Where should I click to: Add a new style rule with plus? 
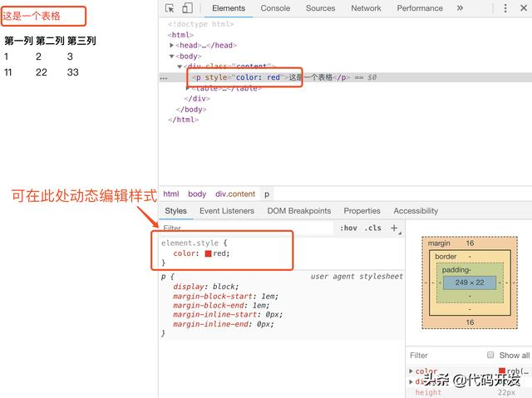[394, 228]
